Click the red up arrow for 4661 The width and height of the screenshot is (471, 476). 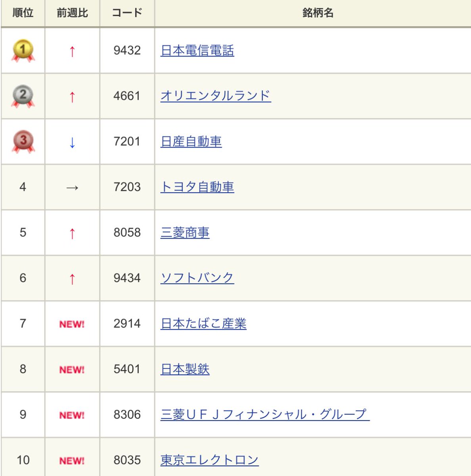click(72, 97)
